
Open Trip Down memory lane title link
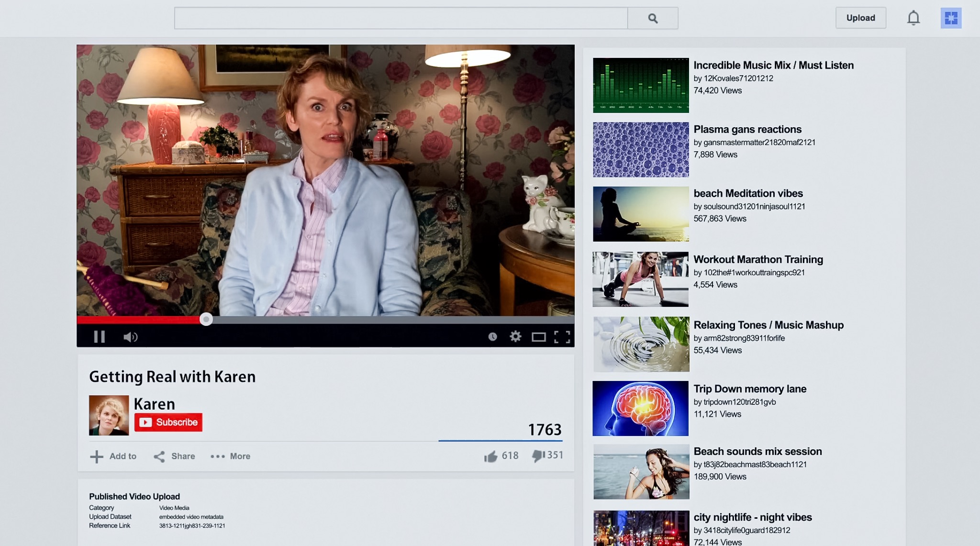(749, 389)
